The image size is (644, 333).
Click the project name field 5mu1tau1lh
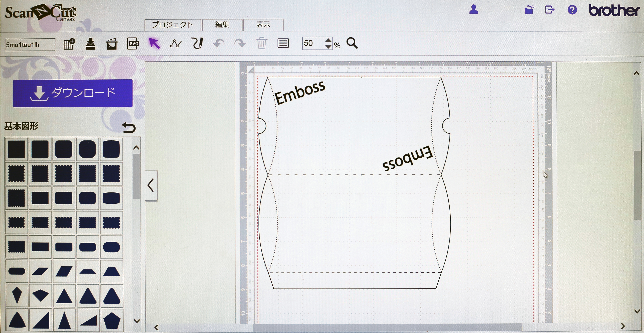(30, 45)
